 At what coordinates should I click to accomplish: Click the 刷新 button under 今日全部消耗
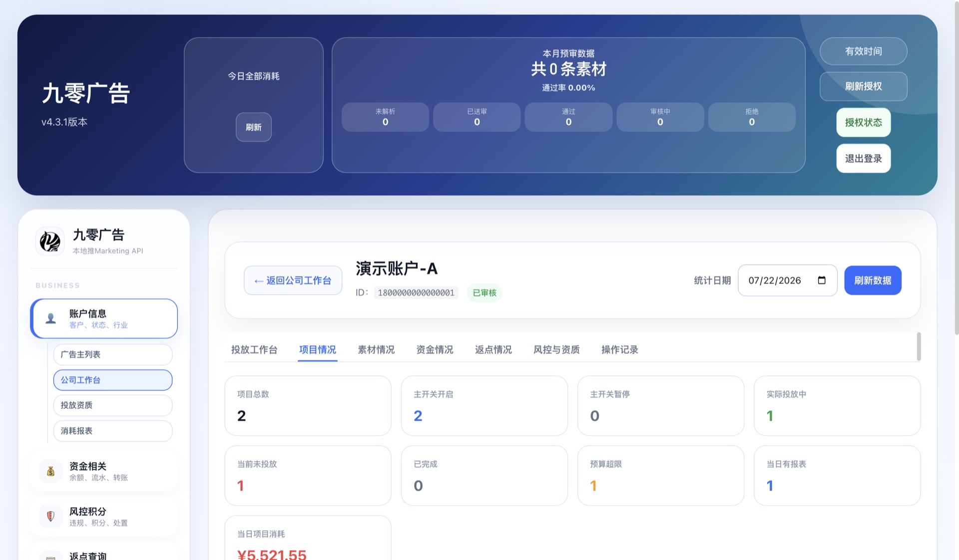pyautogui.click(x=254, y=127)
